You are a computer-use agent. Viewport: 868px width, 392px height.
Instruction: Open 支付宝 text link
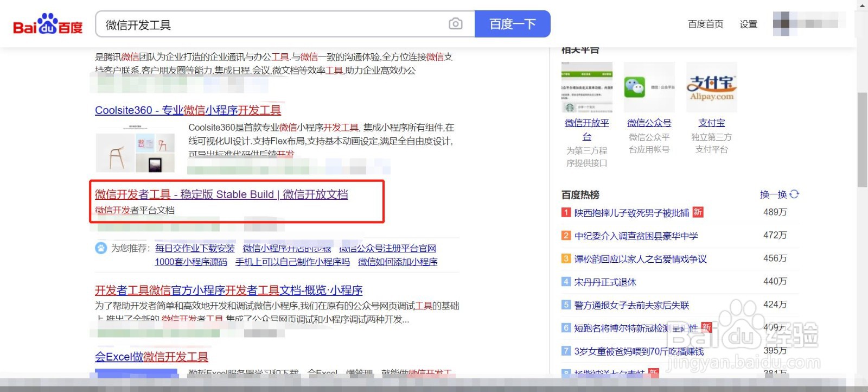click(712, 123)
